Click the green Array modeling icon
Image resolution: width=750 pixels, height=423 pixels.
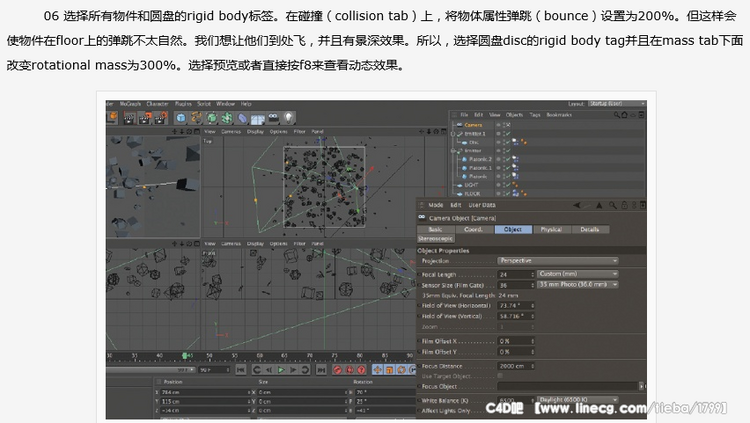point(227,118)
